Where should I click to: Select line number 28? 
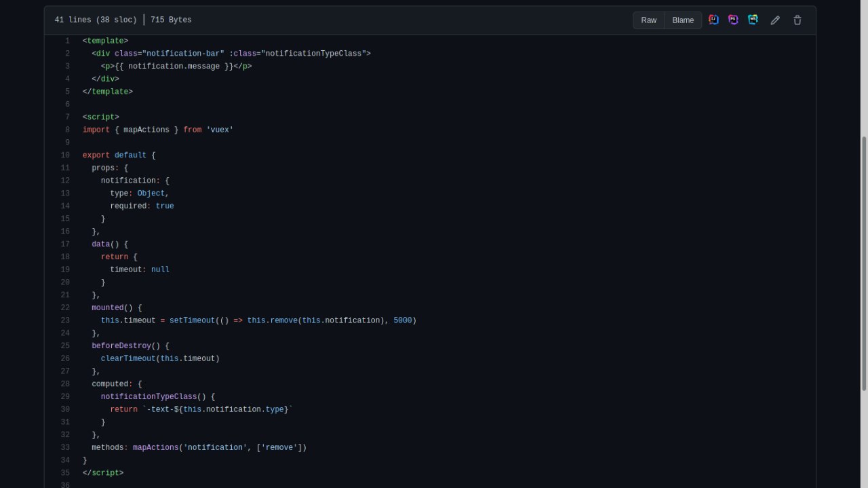(65, 384)
